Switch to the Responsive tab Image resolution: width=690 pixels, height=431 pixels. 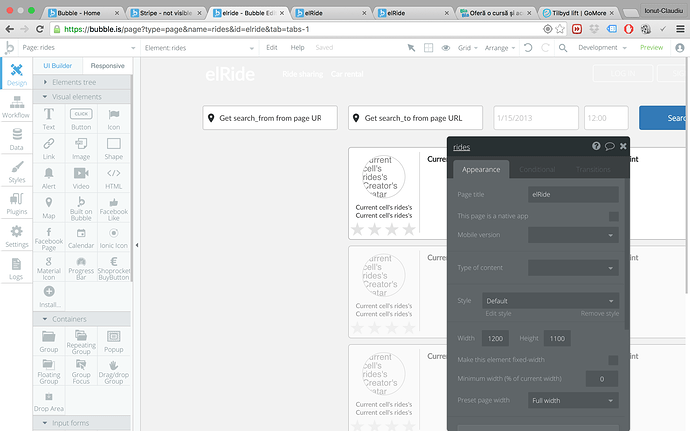click(107, 66)
